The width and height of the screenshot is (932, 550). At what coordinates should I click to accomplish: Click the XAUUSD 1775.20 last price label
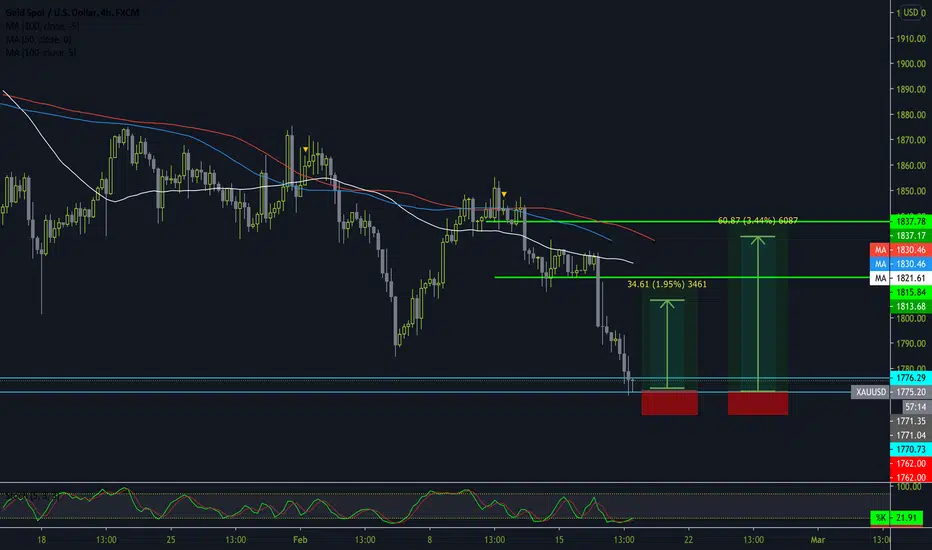[x=891, y=392]
